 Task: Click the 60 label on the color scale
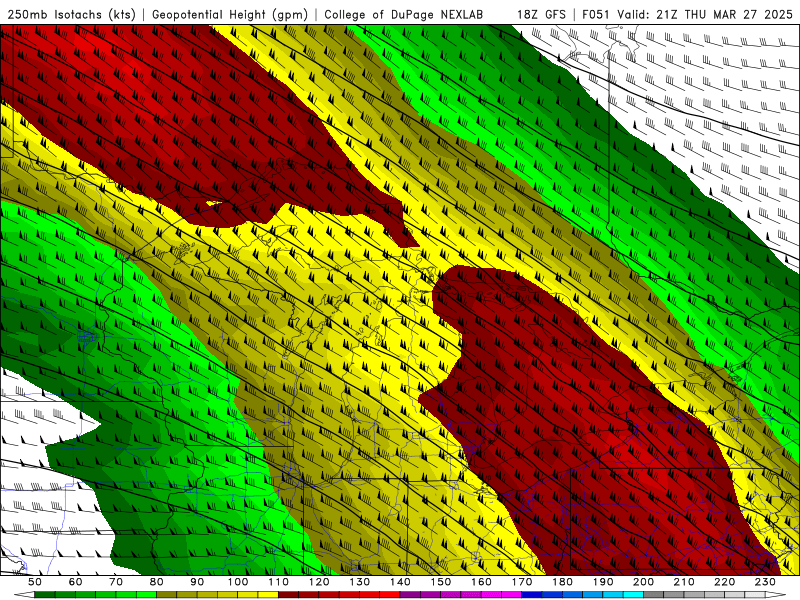point(76,582)
